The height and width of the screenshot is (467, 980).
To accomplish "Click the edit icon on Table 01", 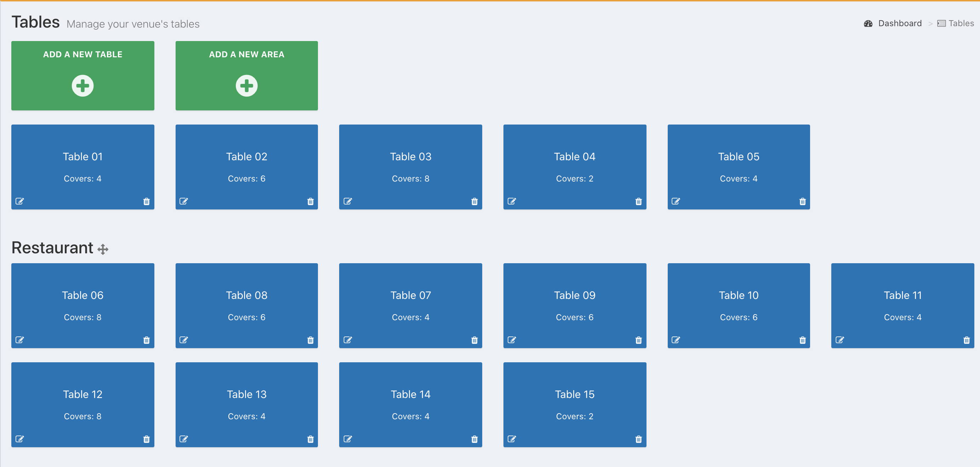I will [20, 201].
